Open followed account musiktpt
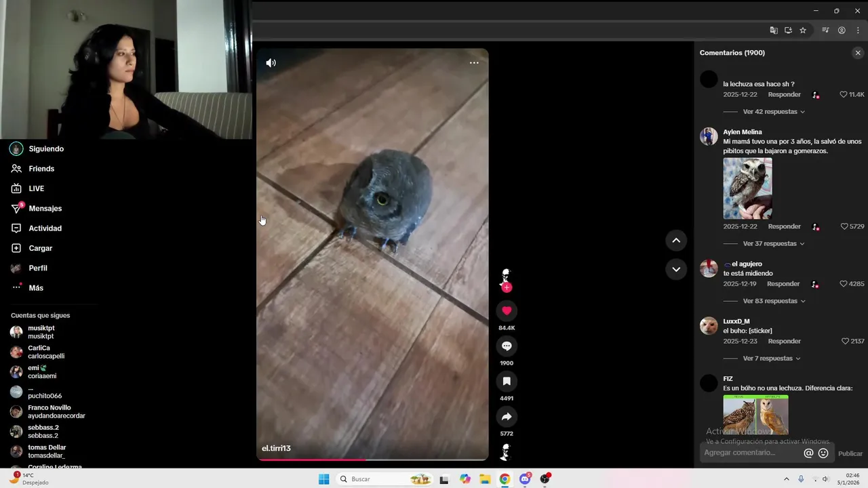The width and height of the screenshot is (868, 488). (x=41, y=332)
